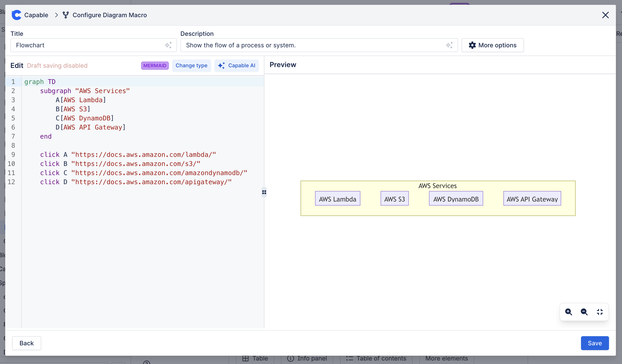Click the Preview panel heading
The image size is (622, 364).
tap(283, 65)
